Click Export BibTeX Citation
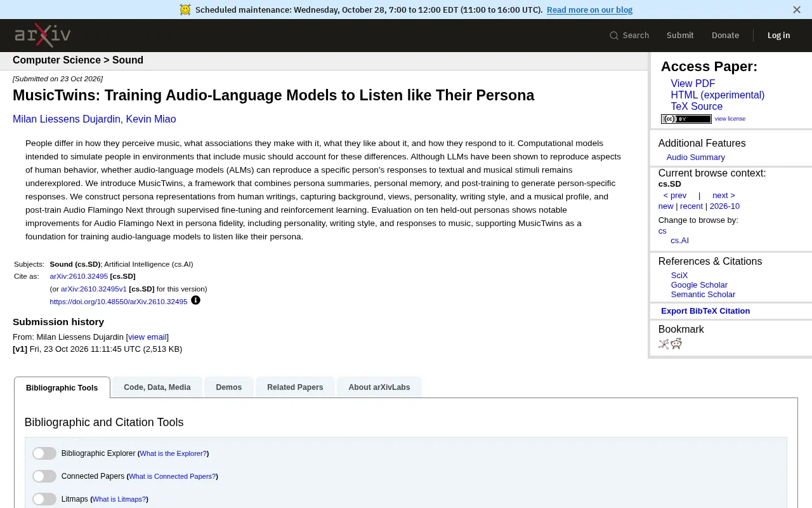812x508 pixels. [x=705, y=311]
